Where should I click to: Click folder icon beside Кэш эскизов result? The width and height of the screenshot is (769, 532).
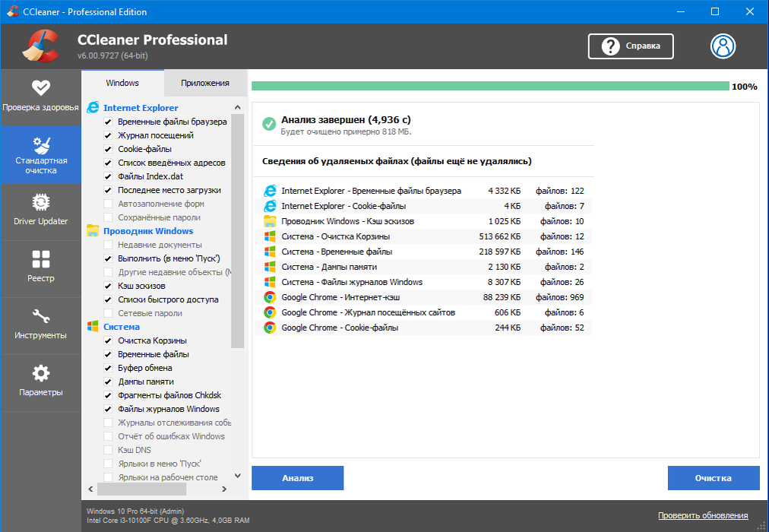270,221
